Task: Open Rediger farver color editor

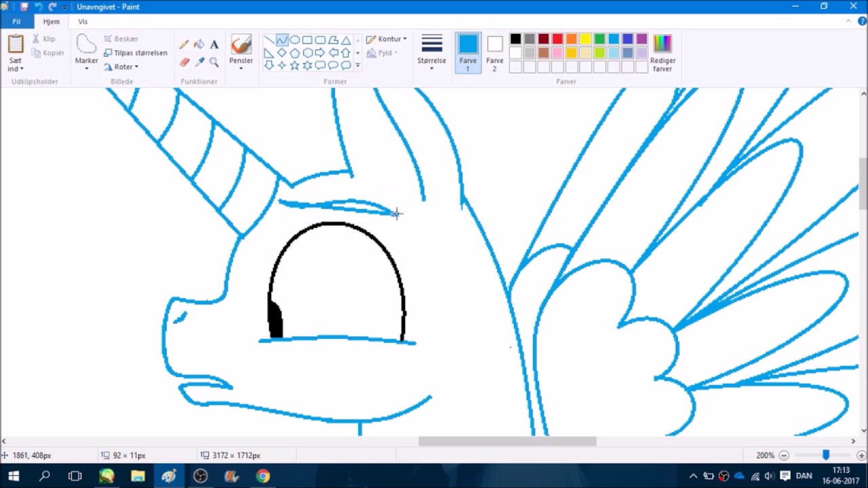Action: [663, 52]
